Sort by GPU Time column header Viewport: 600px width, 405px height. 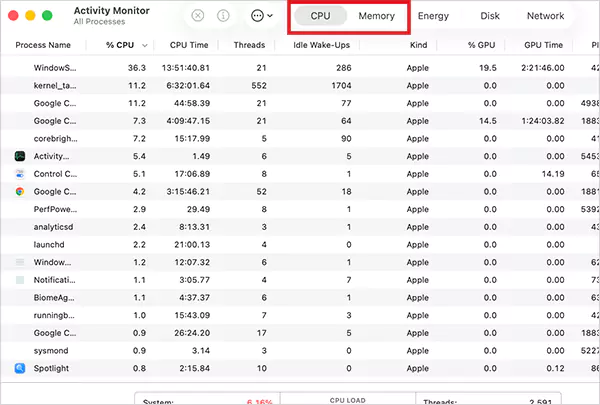point(543,45)
